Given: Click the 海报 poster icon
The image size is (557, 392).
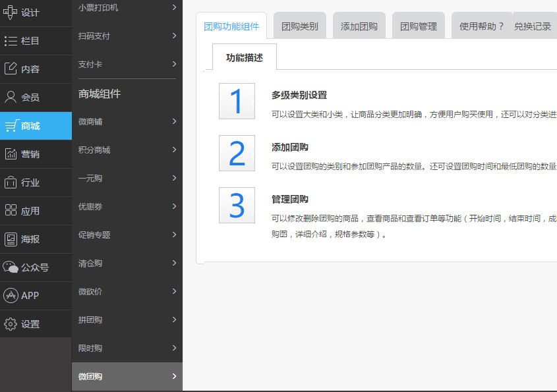Looking at the screenshot, I should tap(11, 239).
